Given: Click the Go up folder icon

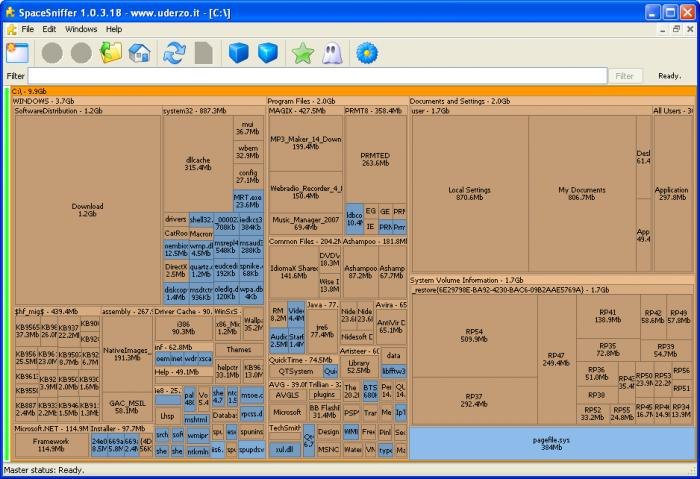Looking at the screenshot, I should coord(110,52).
